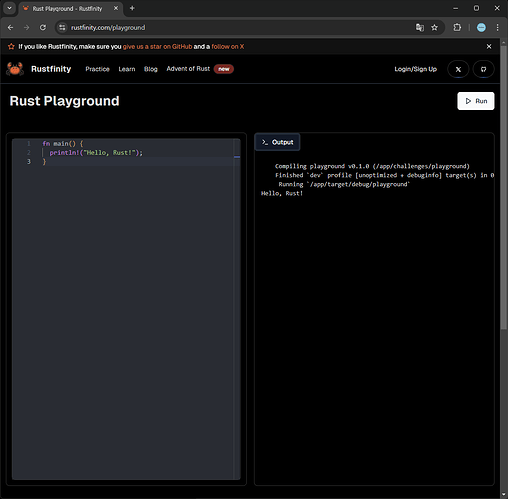Open the Practice menu item
Viewport: 508px width, 499px height.
(97, 69)
